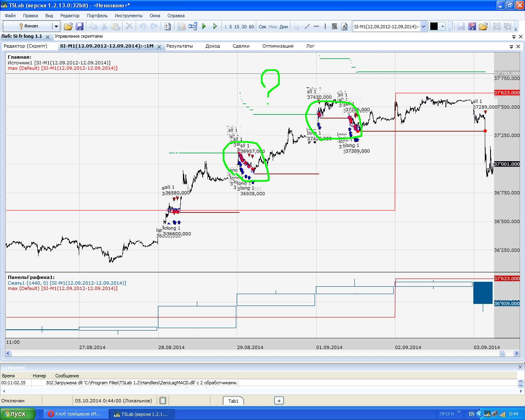Select the Tab1 workspace tab
Image resolution: width=525 pixels, height=420 pixels.
click(x=233, y=401)
